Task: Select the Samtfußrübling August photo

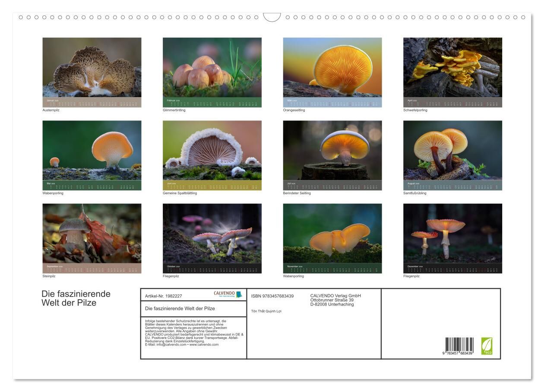Action: click(x=452, y=150)
